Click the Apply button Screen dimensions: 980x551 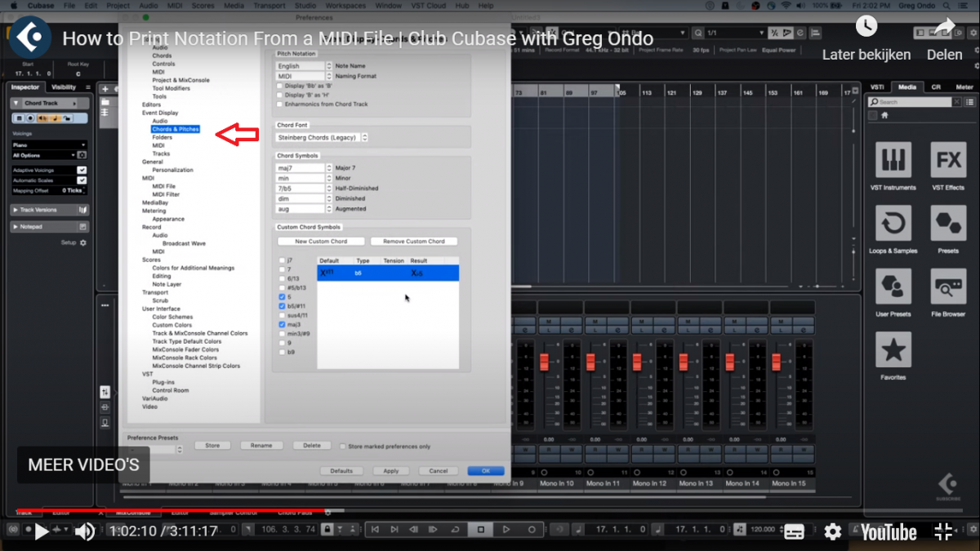coord(391,471)
